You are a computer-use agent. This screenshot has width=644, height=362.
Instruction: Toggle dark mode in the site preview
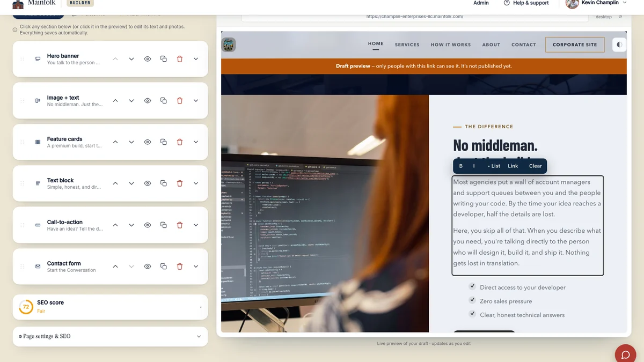619,45
